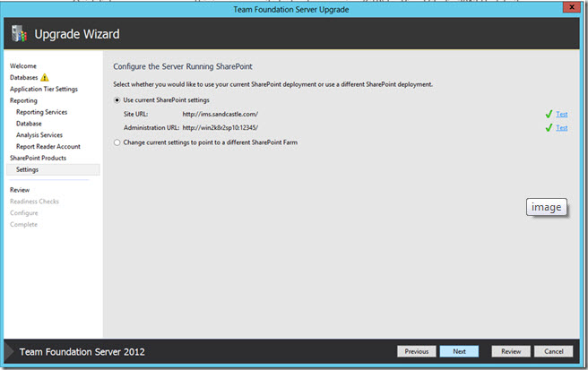Open Analysis Services sub-step

(39, 135)
